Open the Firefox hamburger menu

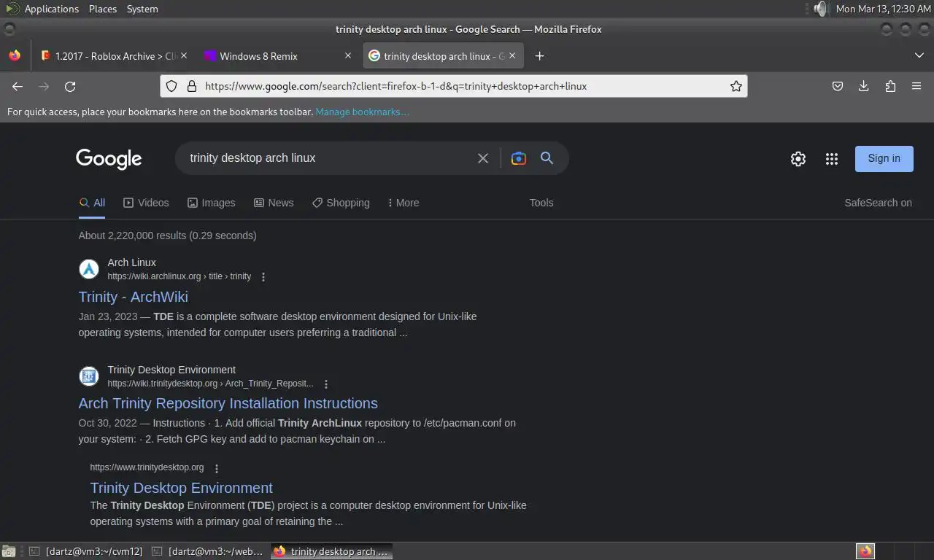916,86
